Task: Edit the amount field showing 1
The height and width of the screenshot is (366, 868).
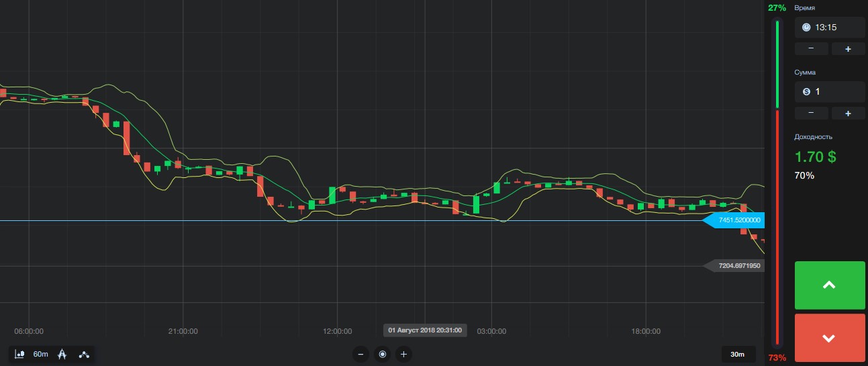Action: 830,91
